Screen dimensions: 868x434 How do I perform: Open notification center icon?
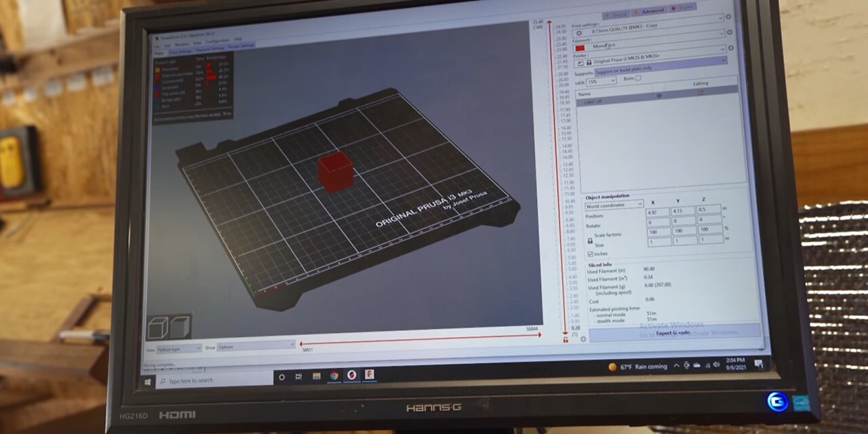(759, 364)
